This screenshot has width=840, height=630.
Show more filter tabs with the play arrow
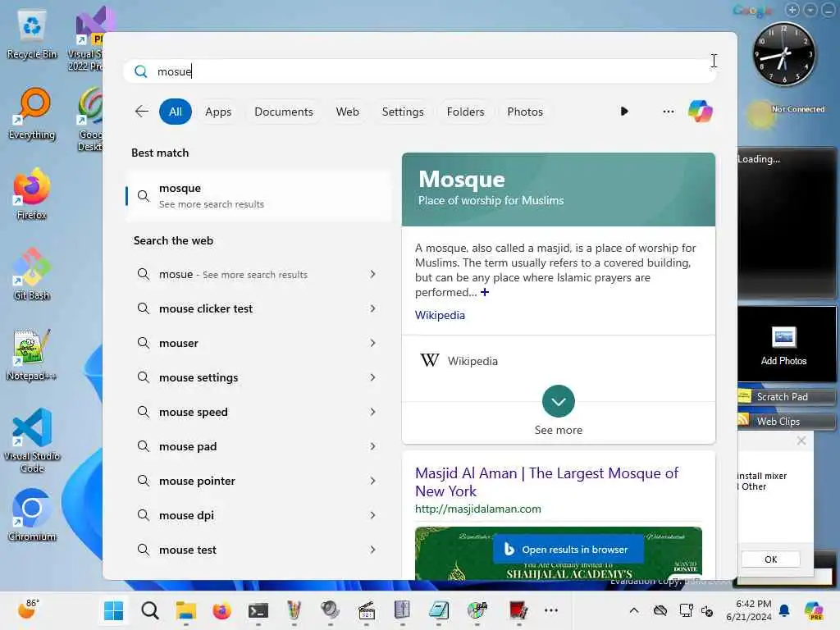[624, 112]
